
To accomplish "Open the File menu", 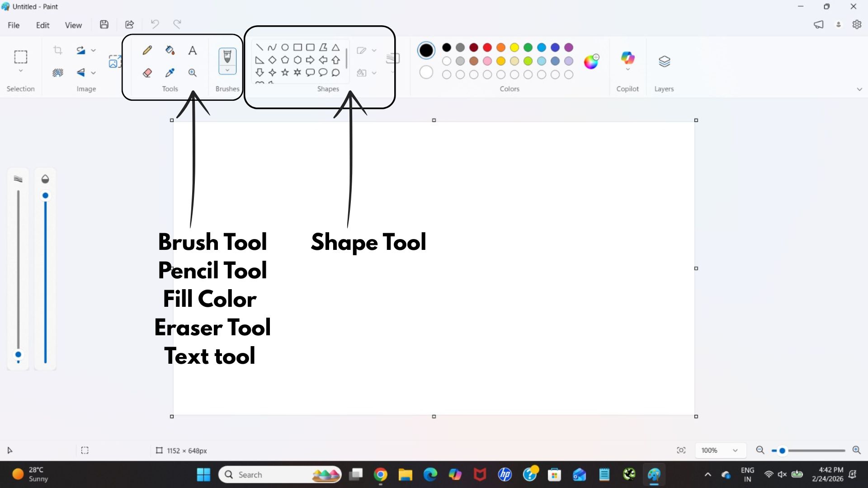I will (14, 25).
